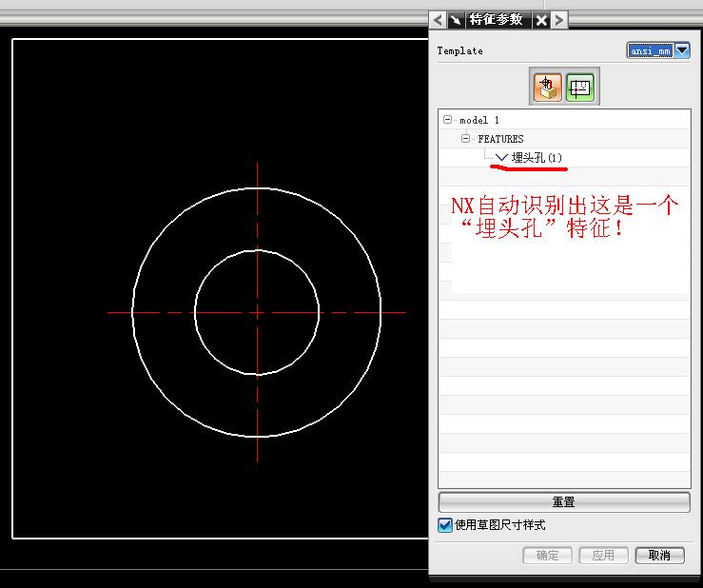703x588 pixels.
Task: Click the FEATURES tree label
Action: coord(500,139)
